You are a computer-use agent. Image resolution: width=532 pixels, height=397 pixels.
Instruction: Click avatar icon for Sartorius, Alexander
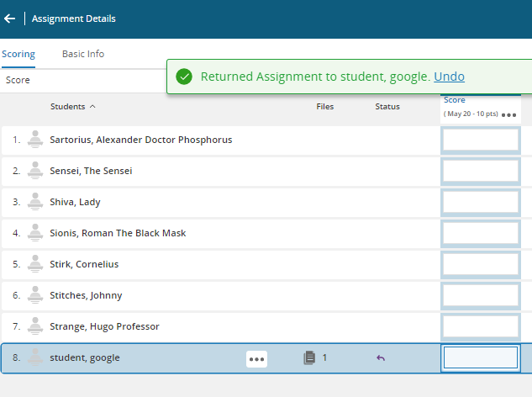[35, 140]
